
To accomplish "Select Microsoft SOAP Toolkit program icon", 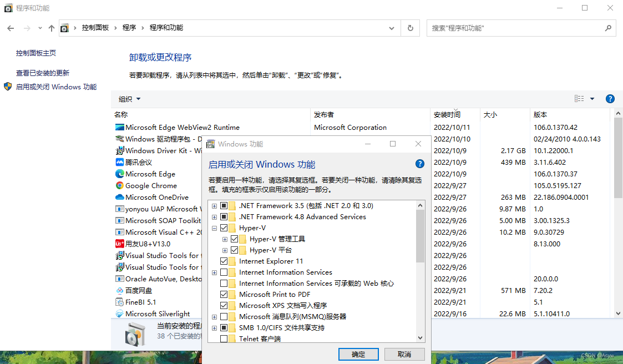I will [120, 220].
